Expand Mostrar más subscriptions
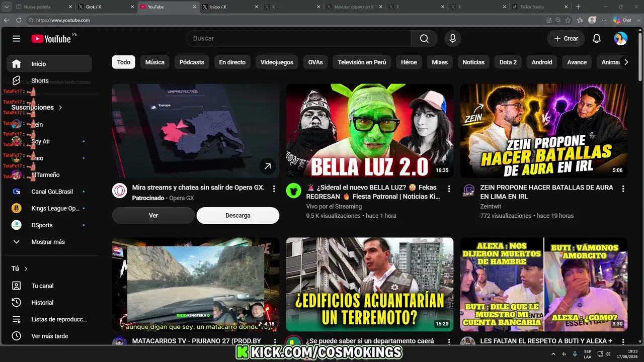Image resolution: width=644 pixels, height=362 pixels. [x=49, y=242]
